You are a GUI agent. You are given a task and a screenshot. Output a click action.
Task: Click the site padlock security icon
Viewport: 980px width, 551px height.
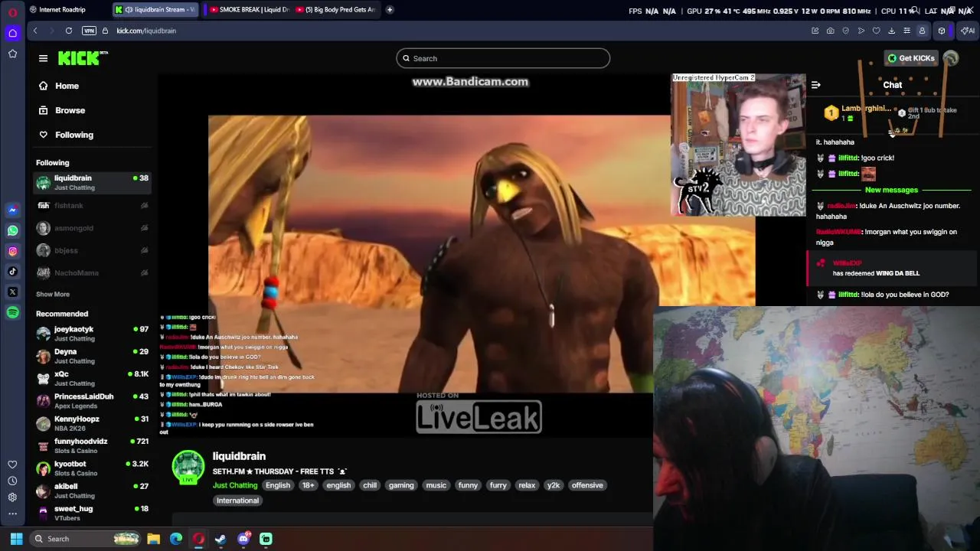[x=106, y=31]
